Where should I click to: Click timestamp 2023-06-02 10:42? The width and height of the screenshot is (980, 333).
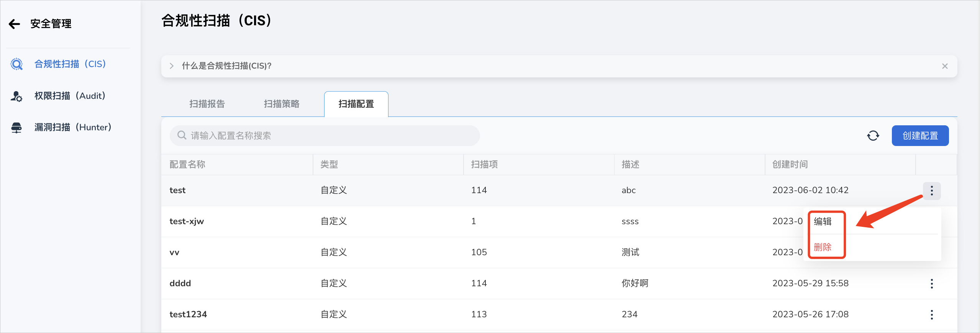[810, 190]
